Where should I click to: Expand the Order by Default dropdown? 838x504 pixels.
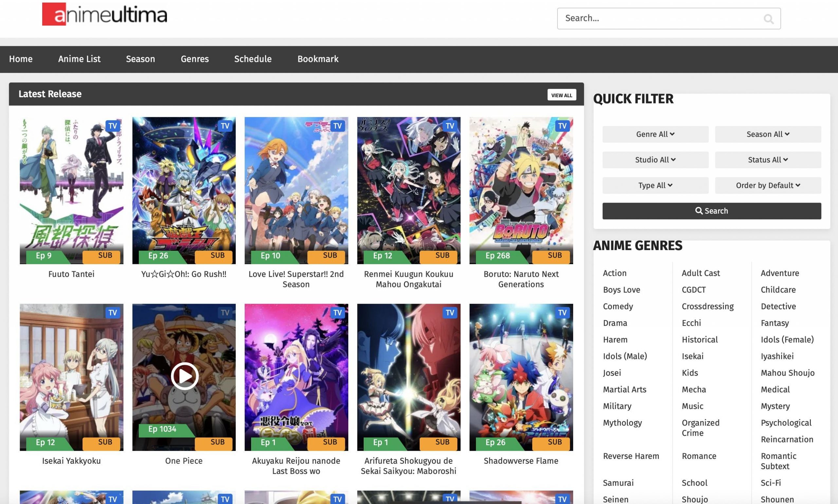(768, 185)
